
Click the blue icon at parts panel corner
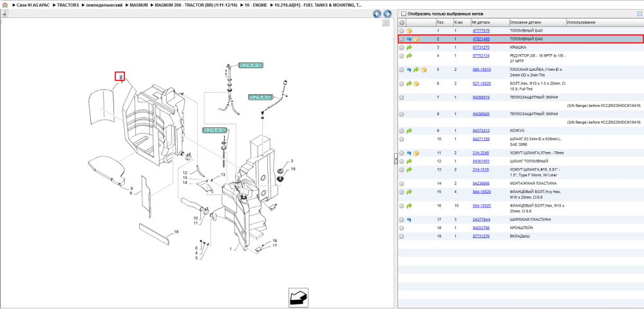(x=639, y=14)
